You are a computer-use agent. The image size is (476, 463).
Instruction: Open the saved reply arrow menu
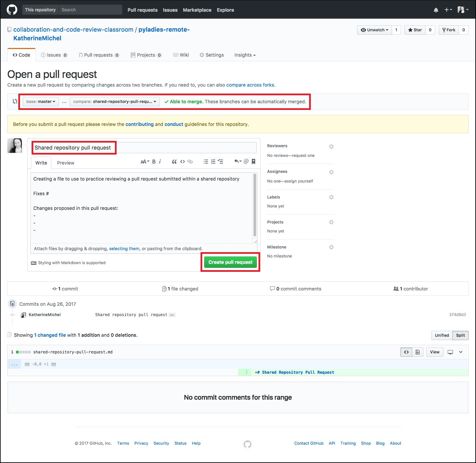238,162
